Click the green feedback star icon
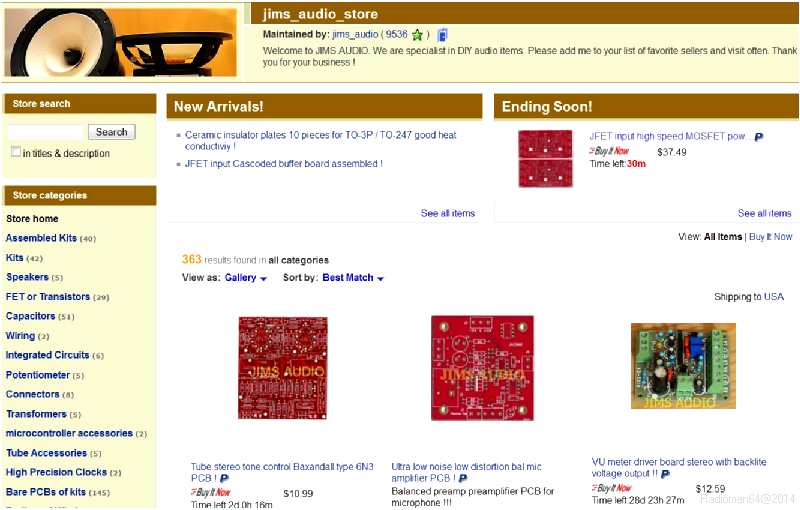Image resolution: width=800 pixels, height=510 pixels. (x=417, y=35)
